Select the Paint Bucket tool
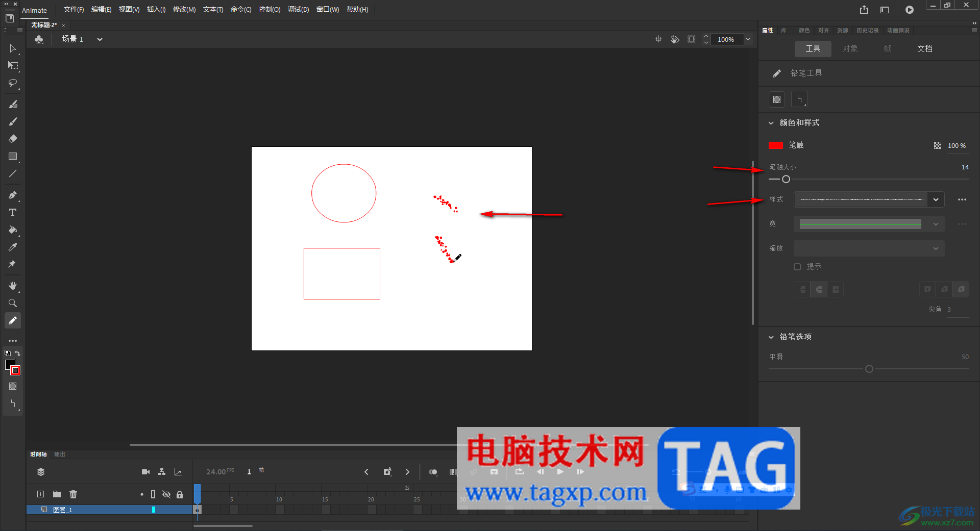The image size is (980, 531). 13,230
